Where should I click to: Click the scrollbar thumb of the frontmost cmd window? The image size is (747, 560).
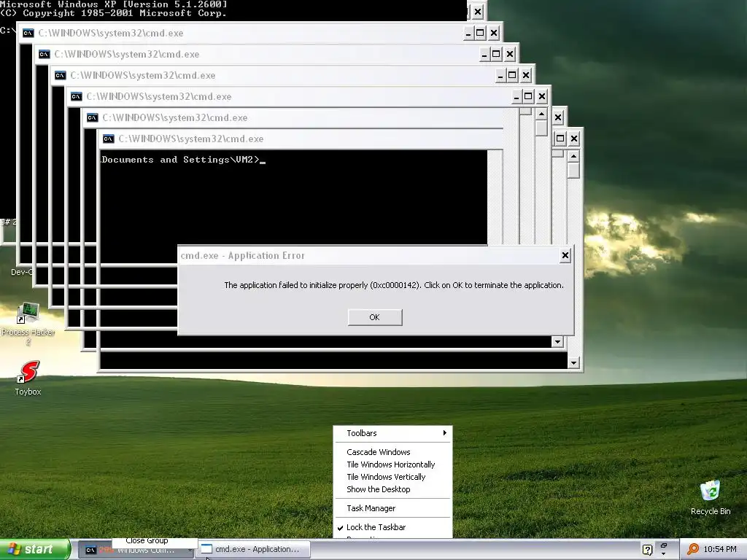[x=573, y=171]
